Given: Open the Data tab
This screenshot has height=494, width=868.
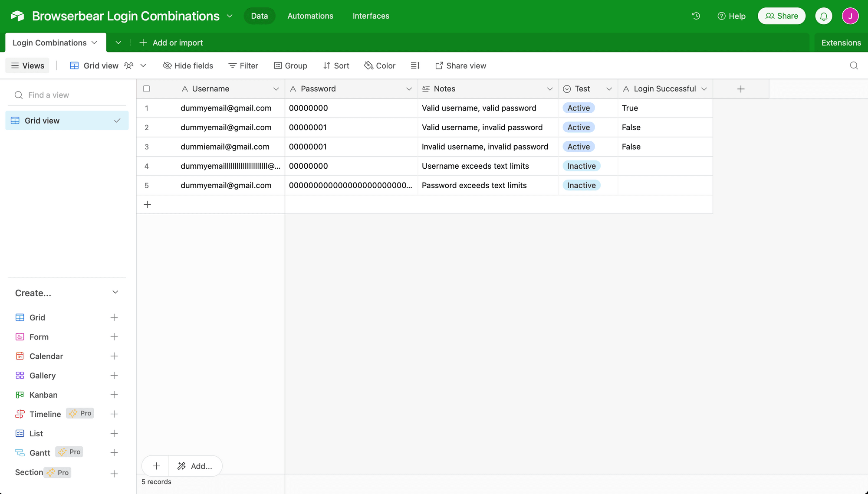Looking at the screenshot, I should pos(260,16).
